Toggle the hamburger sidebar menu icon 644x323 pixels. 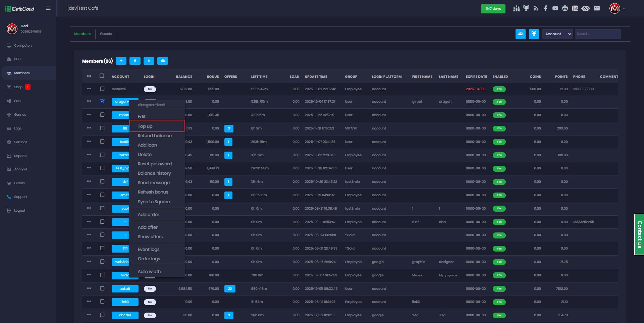pyautogui.click(x=48, y=8)
